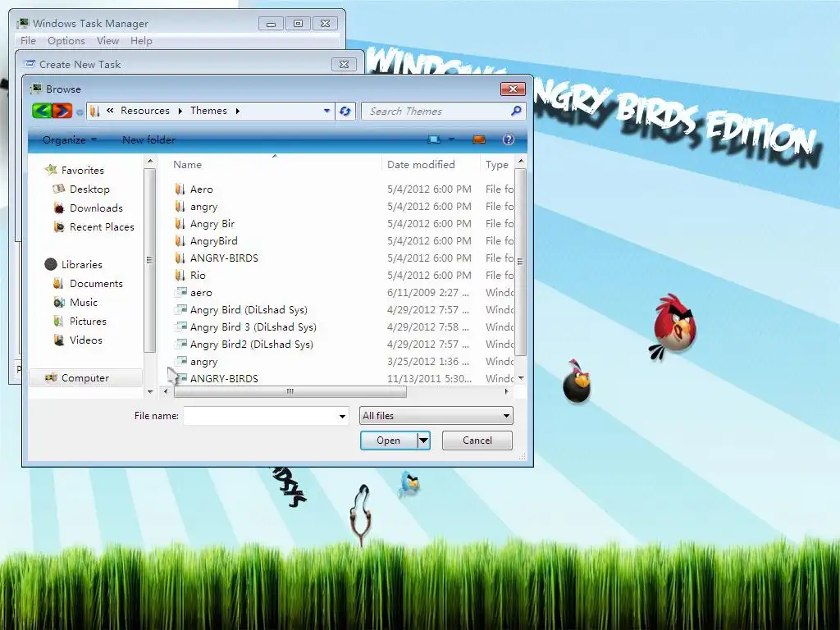Click the double chevron in address bar
Viewport: 840px width, 630px height.
pyautogui.click(x=110, y=111)
